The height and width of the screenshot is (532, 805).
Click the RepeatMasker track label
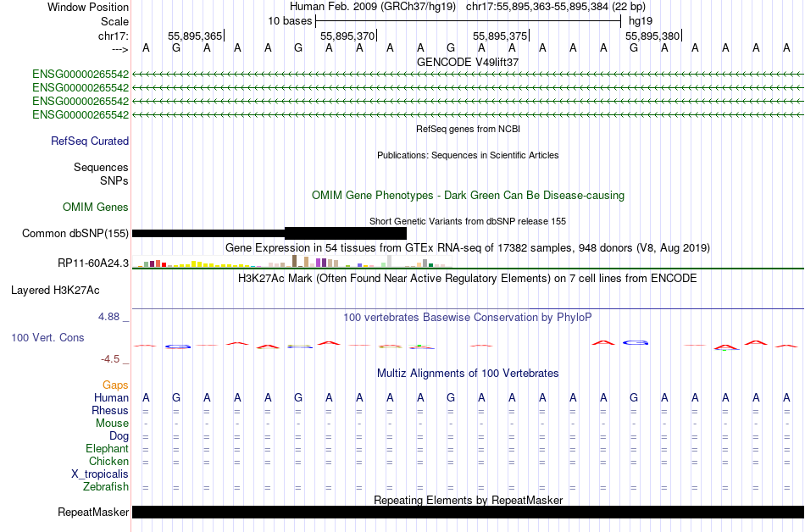pos(93,513)
